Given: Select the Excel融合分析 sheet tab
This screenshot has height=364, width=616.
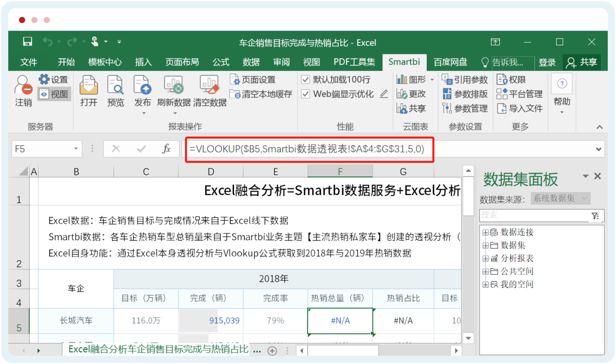Looking at the screenshot, I should [158, 350].
